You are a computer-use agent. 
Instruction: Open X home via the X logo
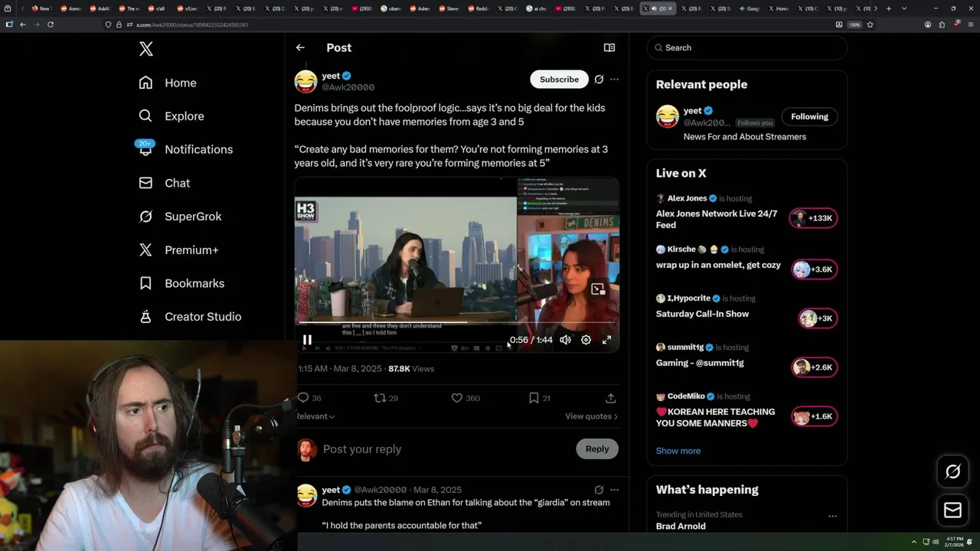[x=146, y=49]
